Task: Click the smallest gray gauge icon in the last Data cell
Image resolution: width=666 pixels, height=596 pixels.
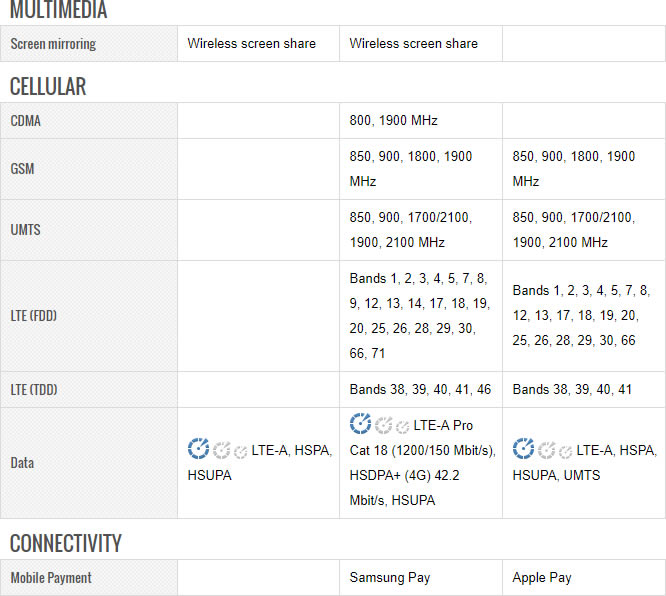Action: point(565,453)
